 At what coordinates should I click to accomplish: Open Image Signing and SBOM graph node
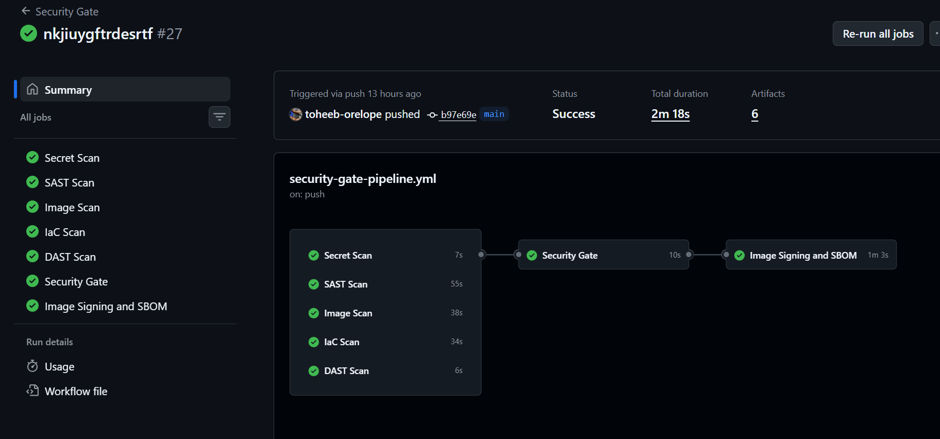[x=811, y=255]
